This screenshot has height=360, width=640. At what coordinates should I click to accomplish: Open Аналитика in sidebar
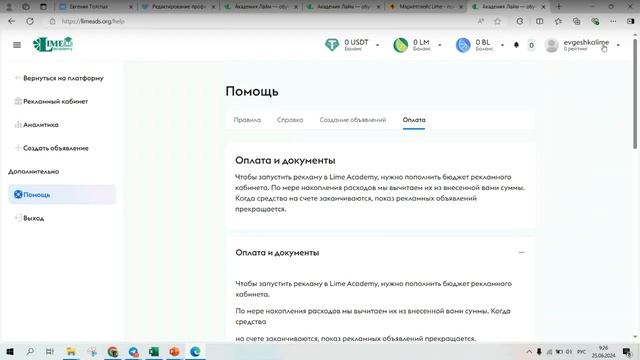click(x=41, y=124)
